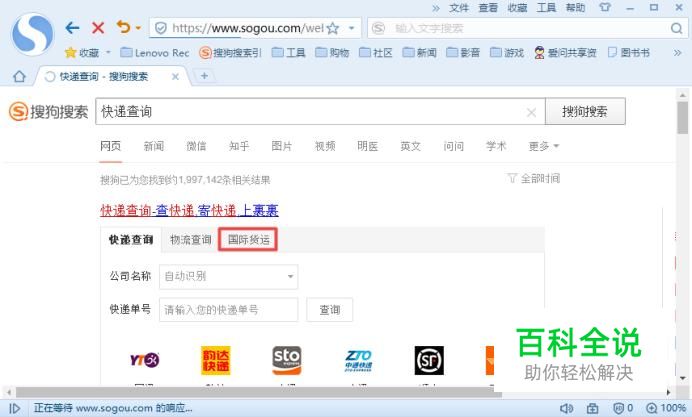Open the 收藏 menu
692x417 pixels.
click(x=517, y=8)
